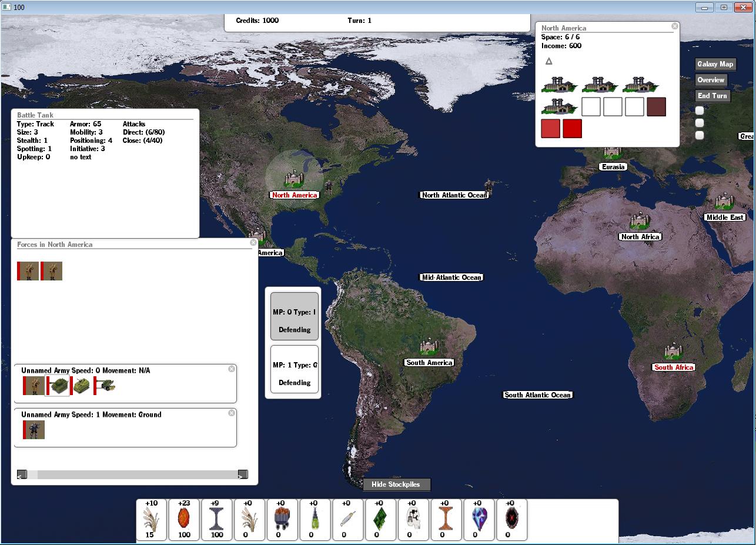Click the Middle East map label
The width and height of the screenshot is (756, 545).
[x=725, y=218]
